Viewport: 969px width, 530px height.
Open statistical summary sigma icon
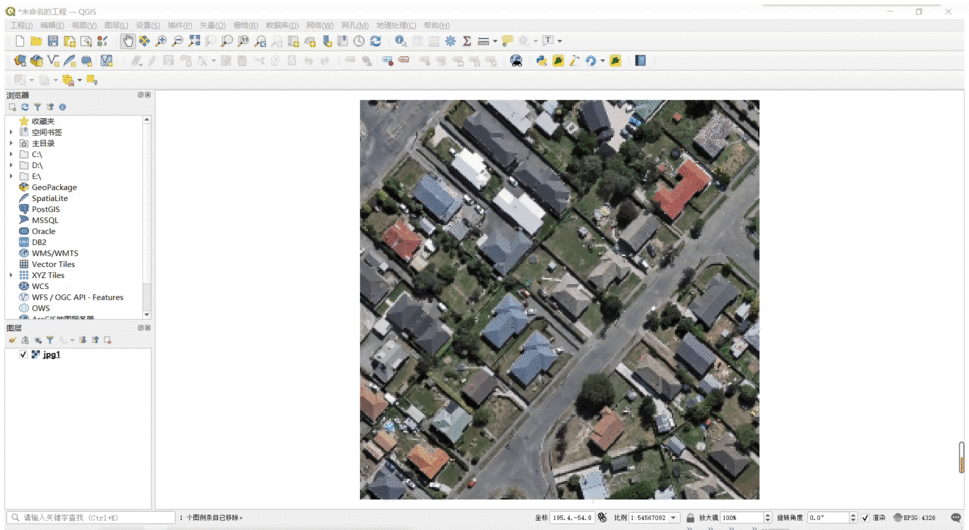(467, 41)
